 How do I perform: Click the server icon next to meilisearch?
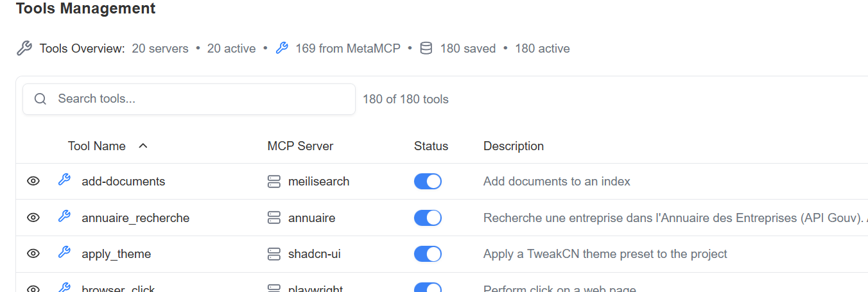coord(274,182)
